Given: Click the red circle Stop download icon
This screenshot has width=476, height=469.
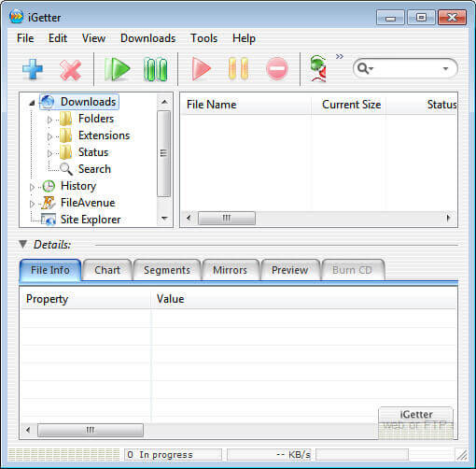Looking at the screenshot, I should 277,68.
